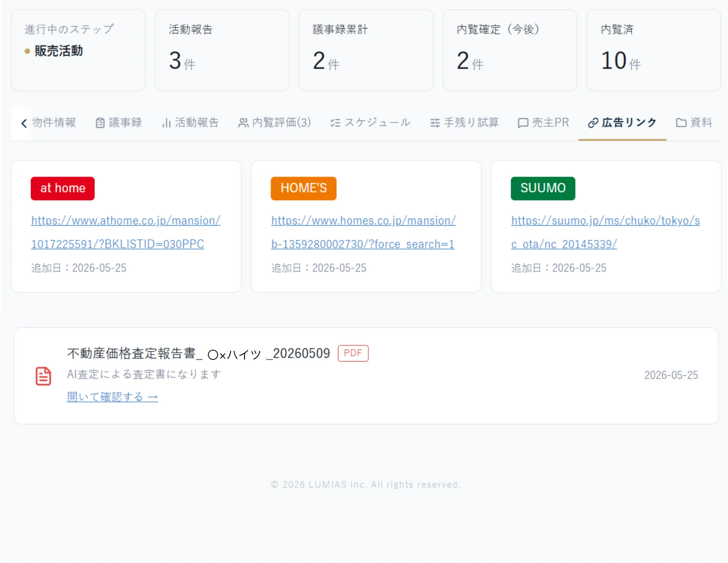Click the folder icon beside 資料
This screenshot has height=563, width=728.
[681, 123]
